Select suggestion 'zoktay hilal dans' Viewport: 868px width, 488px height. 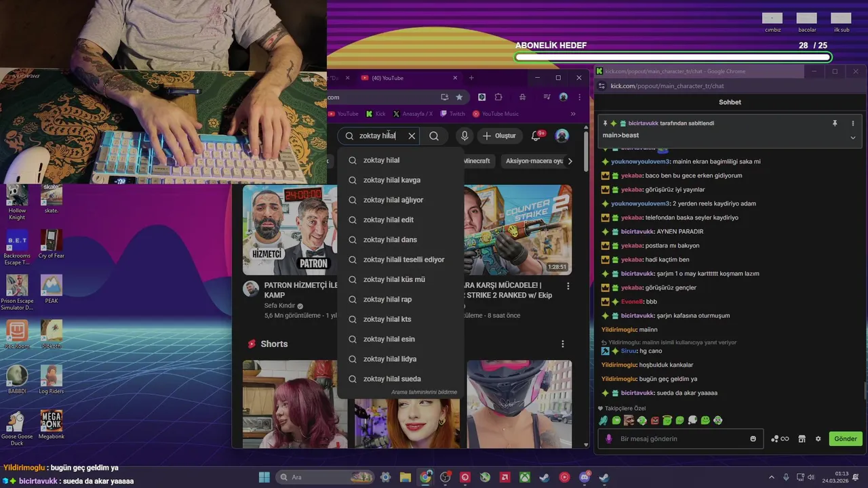[x=400, y=240]
